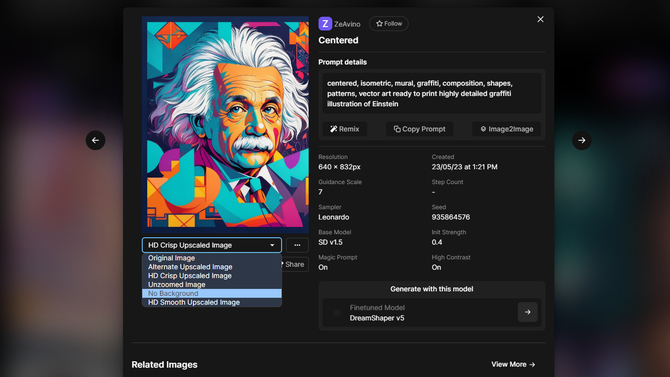Click the Related Images heading
This screenshot has height=377, width=670.
[165, 365]
